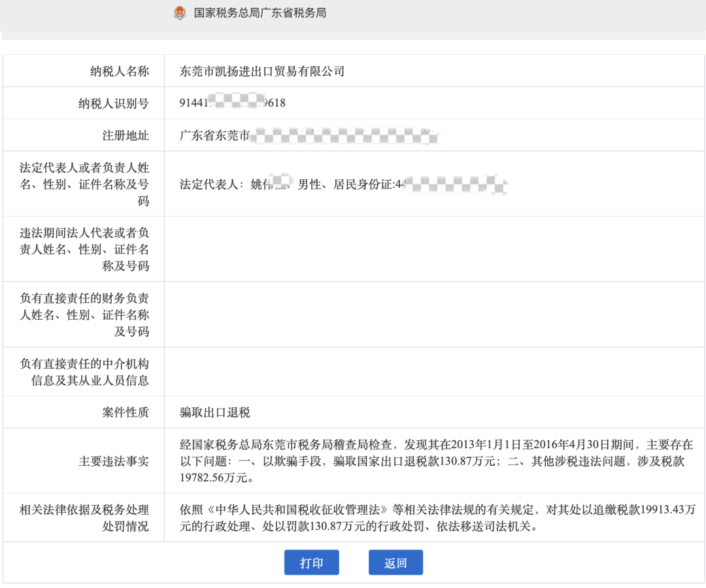706x588 pixels.
Task: Select the 案件性质 label
Action: [125, 413]
